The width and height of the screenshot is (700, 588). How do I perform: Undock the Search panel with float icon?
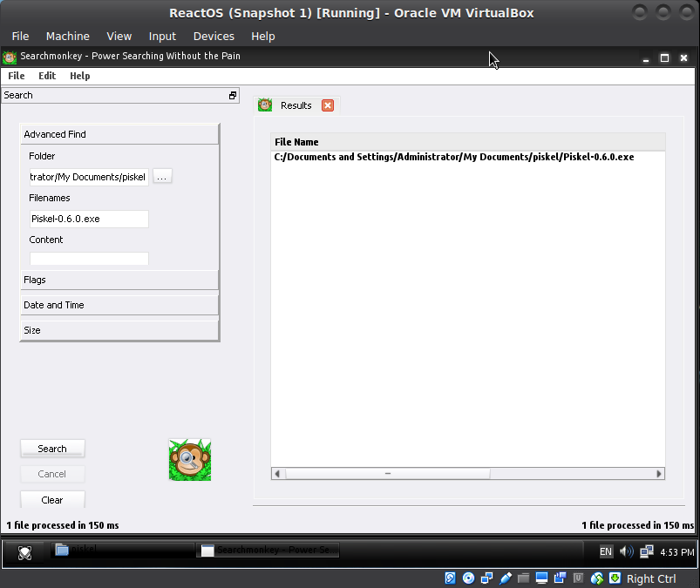pos(233,96)
